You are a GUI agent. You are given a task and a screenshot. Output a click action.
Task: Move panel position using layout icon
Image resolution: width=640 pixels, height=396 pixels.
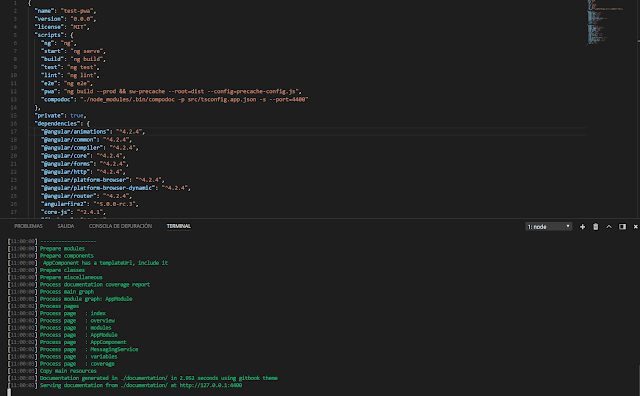622,227
